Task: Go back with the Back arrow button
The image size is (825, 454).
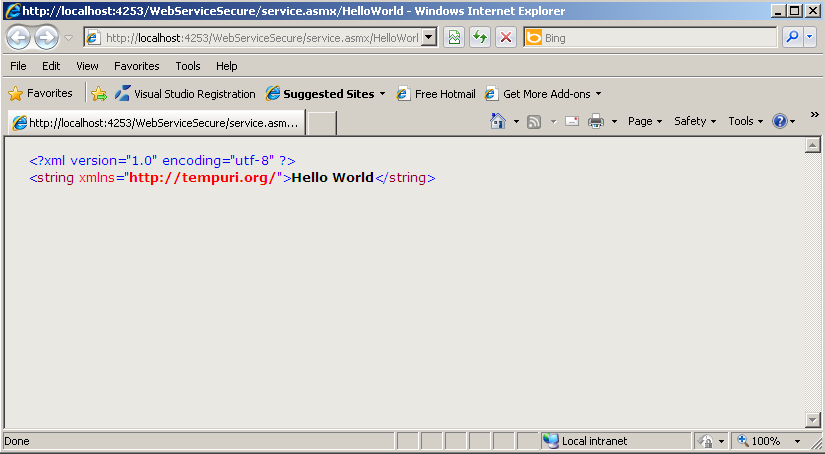Action: pyautogui.click(x=18, y=38)
